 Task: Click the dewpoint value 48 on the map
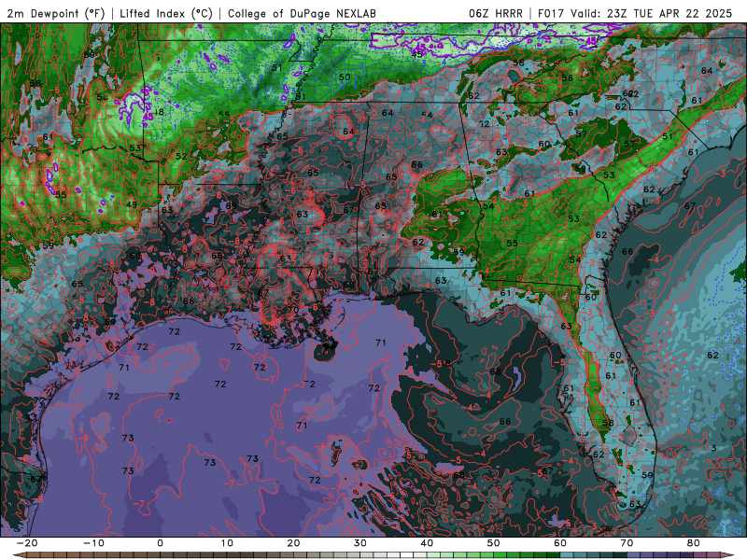tap(158, 112)
